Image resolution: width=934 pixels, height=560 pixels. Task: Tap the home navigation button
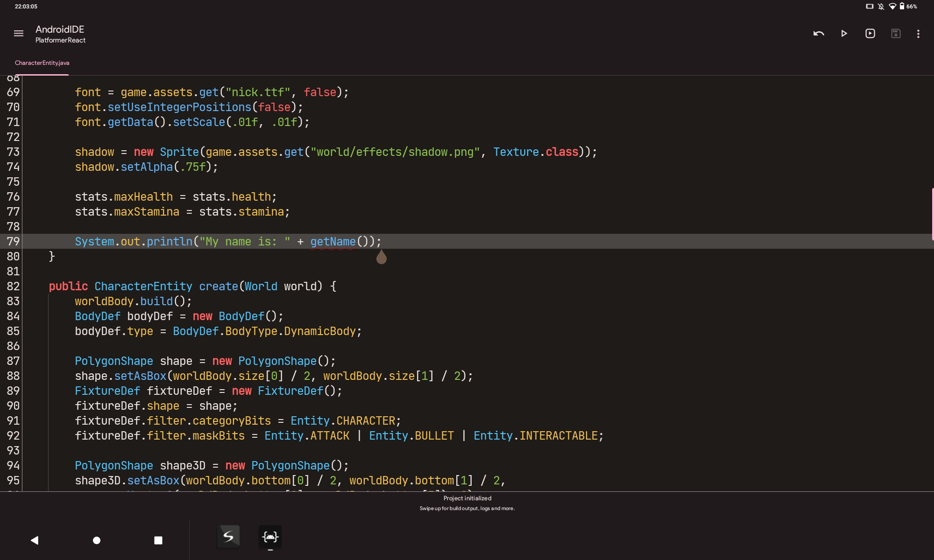click(x=96, y=540)
